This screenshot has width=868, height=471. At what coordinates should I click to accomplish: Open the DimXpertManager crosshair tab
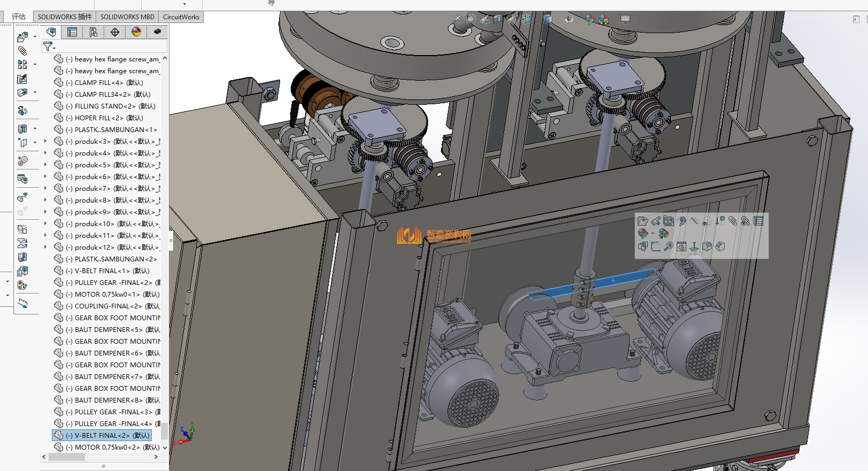point(115,32)
